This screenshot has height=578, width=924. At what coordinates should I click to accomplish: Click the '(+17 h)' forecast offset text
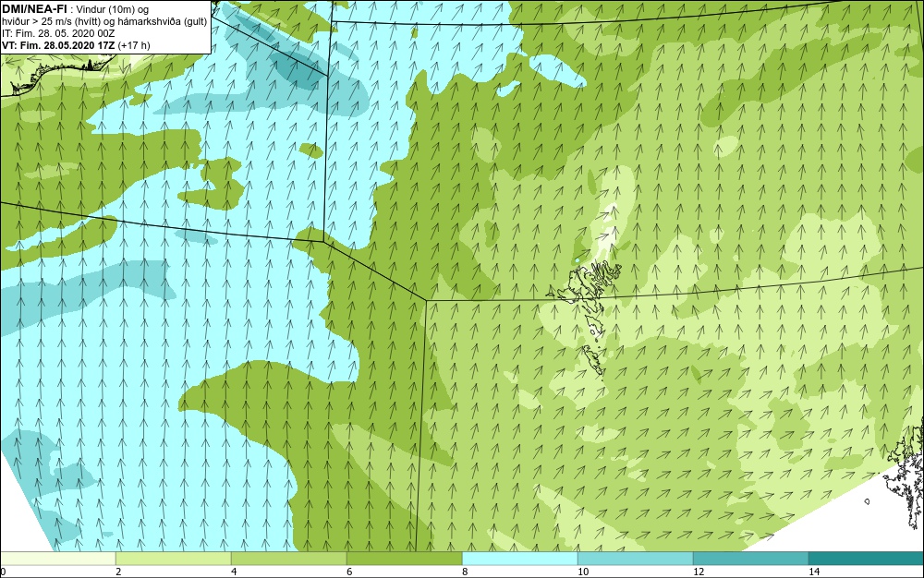point(134,45)
